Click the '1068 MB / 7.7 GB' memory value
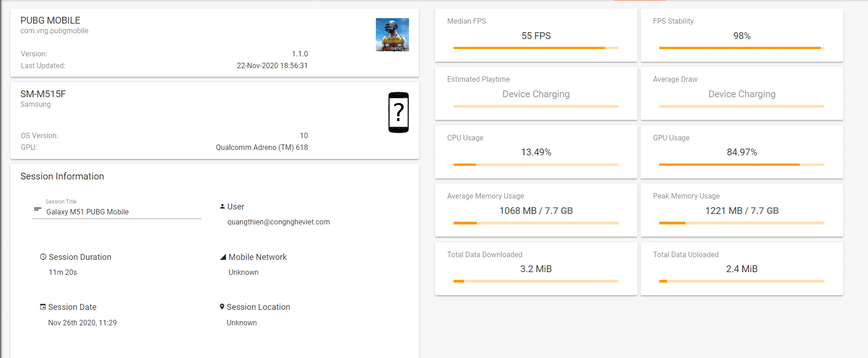Viewport: 868px width, 358px height. coord(536,211)
